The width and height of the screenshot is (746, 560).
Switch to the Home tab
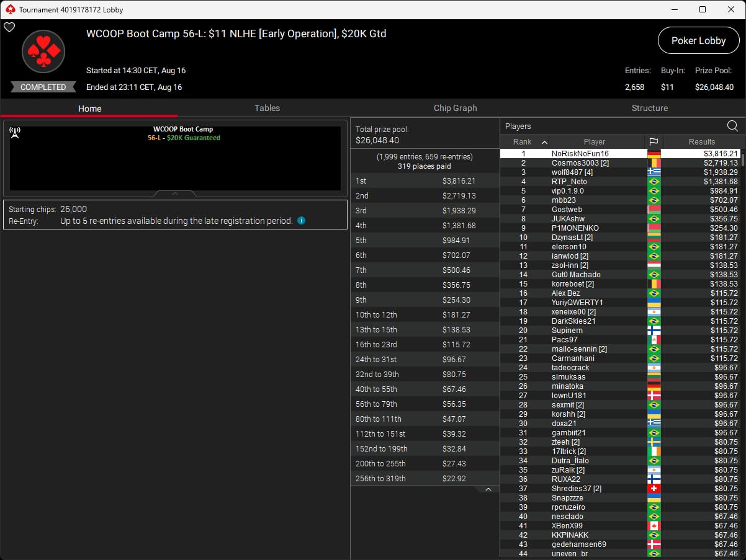coord(89,108)
